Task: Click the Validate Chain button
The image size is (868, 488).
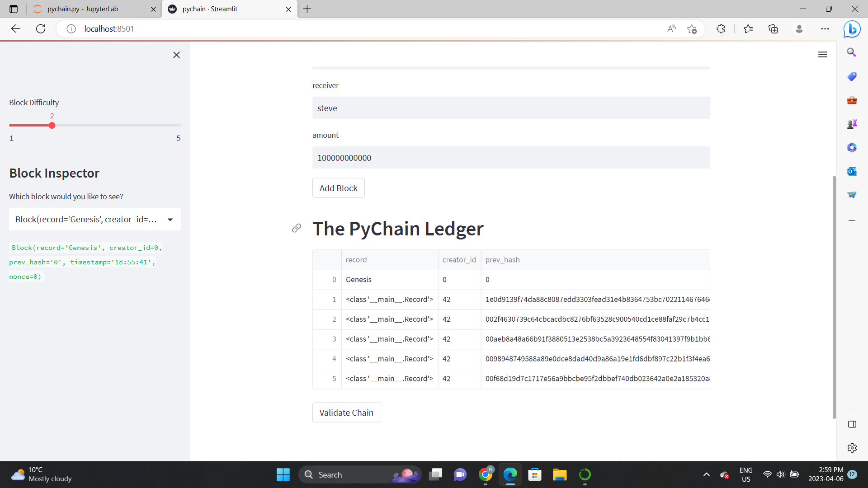Action: (346, 412)
